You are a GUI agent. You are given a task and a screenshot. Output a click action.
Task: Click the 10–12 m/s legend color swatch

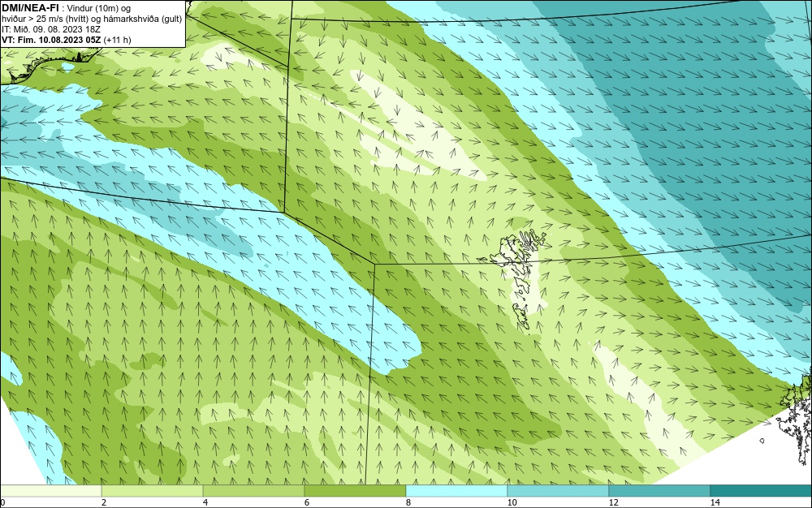pos(559,491)
